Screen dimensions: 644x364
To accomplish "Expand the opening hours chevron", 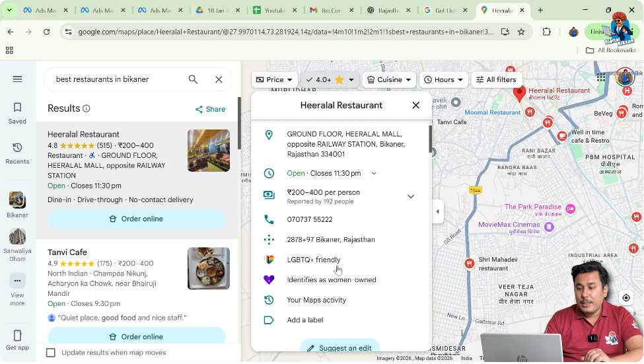I will pos(374,173).
